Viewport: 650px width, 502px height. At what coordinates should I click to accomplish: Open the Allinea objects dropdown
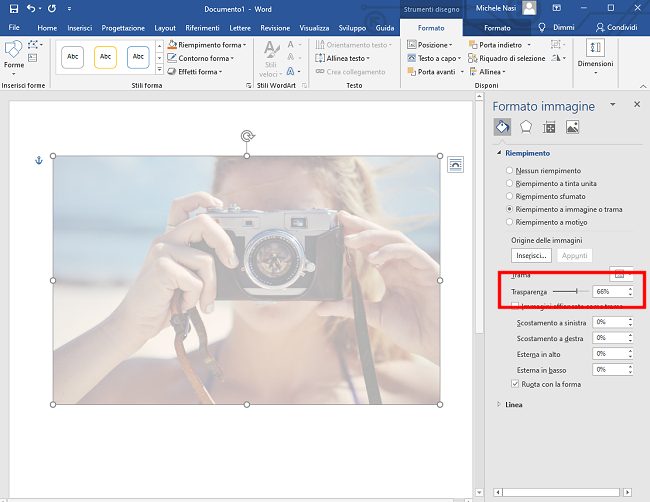click(x=488, y=72)
